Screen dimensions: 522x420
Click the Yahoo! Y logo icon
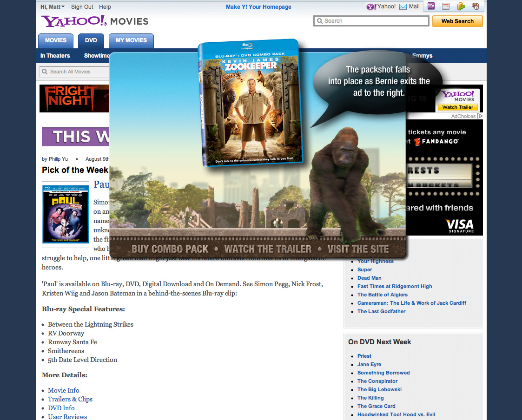pos(371,7)
